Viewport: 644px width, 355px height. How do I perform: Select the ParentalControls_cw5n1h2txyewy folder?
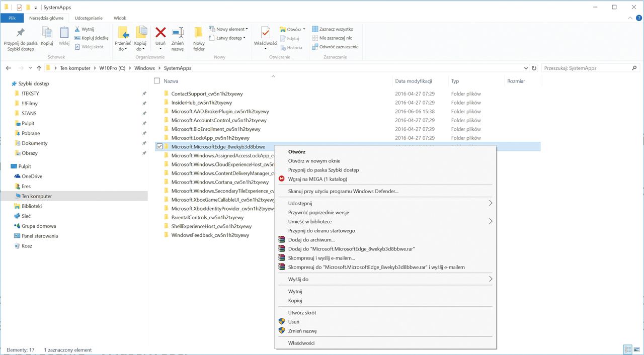[207, 217]
